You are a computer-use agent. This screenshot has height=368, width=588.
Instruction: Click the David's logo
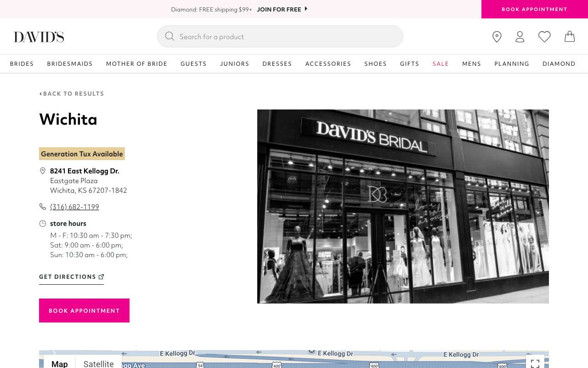tap(39, 37)
